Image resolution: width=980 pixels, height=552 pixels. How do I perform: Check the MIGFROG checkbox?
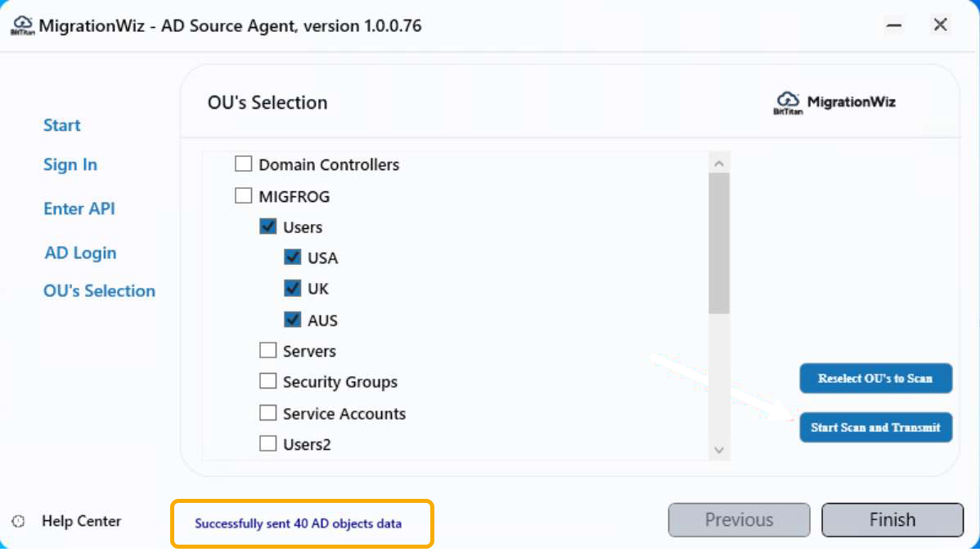click(243, 195)
